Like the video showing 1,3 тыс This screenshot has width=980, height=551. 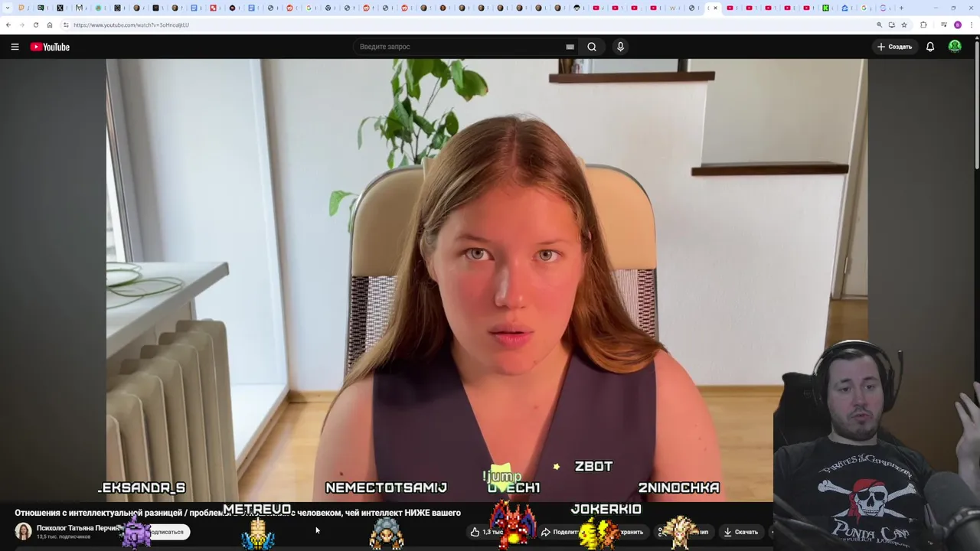point(485,532)
